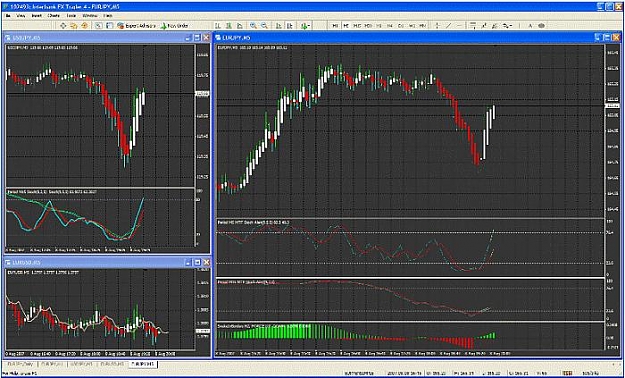Open the arrows objects dropdown
This screenshot has height=378, width=625.
[507, 26]
